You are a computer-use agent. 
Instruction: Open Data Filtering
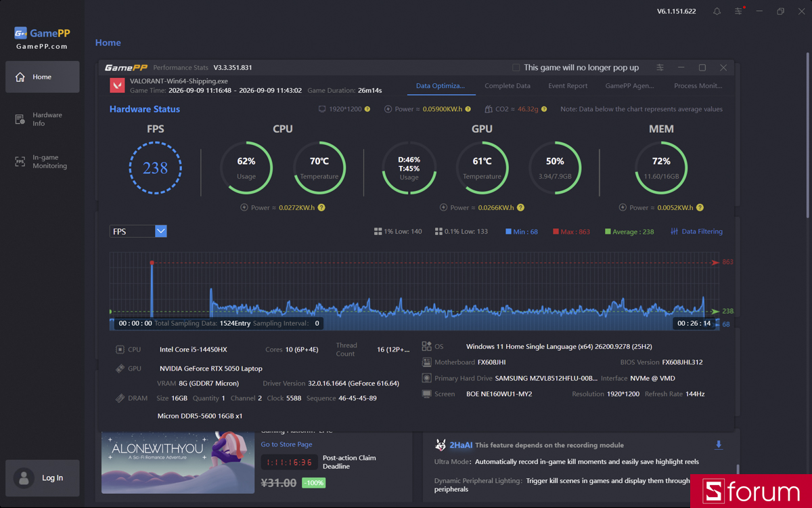[x=696, y=232]
